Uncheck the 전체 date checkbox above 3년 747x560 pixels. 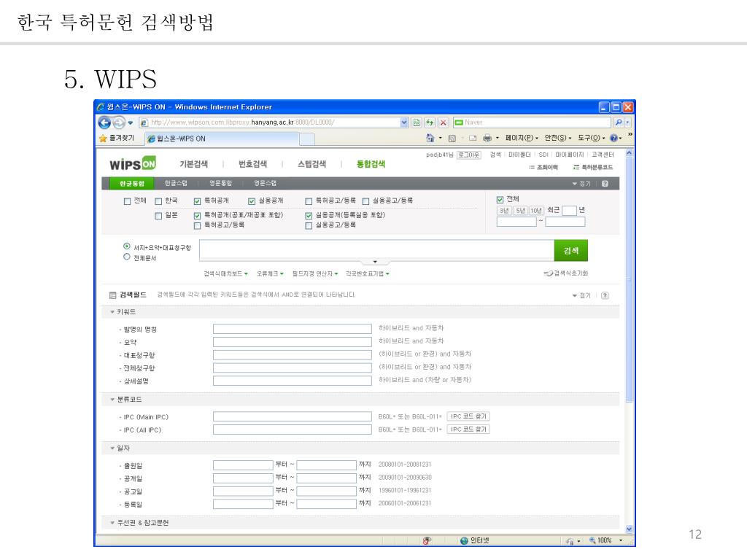500,200
